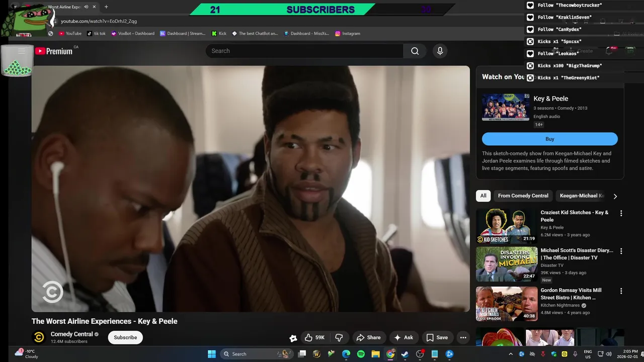Image resolution: width=644 pixels, height=362 pixels.
Task: Open the notepad app icon on the taskbar
Action: click(435, 354)
